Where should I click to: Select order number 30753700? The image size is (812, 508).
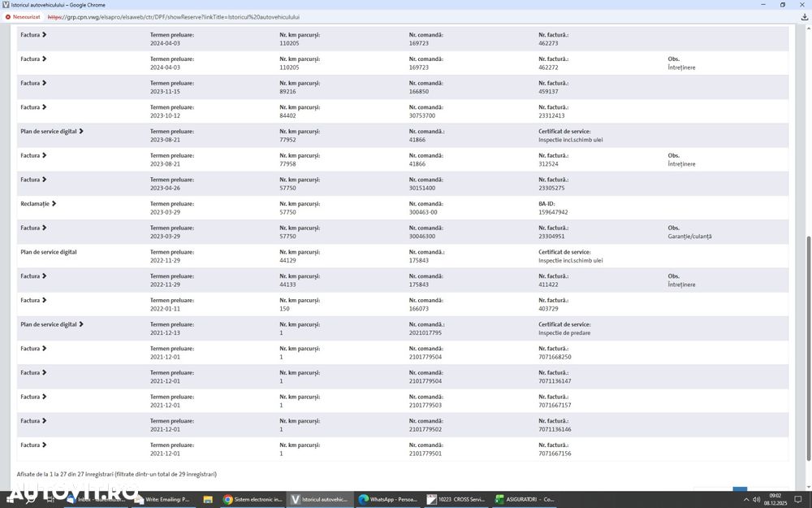422,115
